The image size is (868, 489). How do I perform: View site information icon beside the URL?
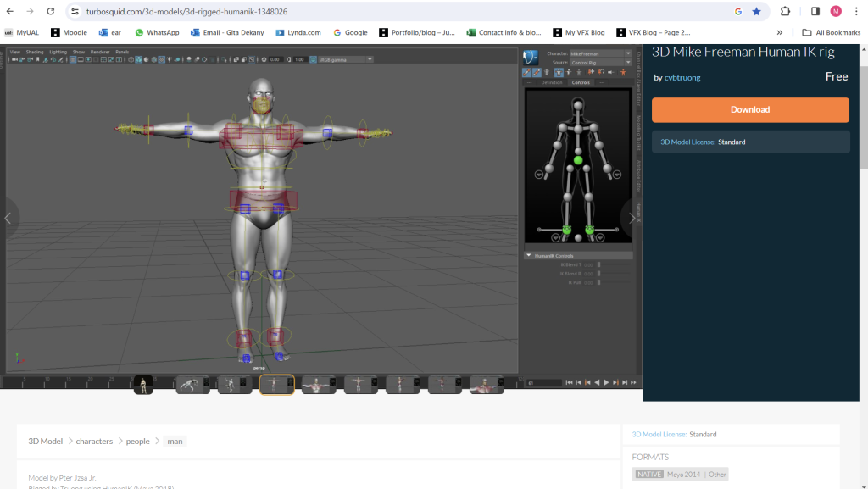click(75, 12)
